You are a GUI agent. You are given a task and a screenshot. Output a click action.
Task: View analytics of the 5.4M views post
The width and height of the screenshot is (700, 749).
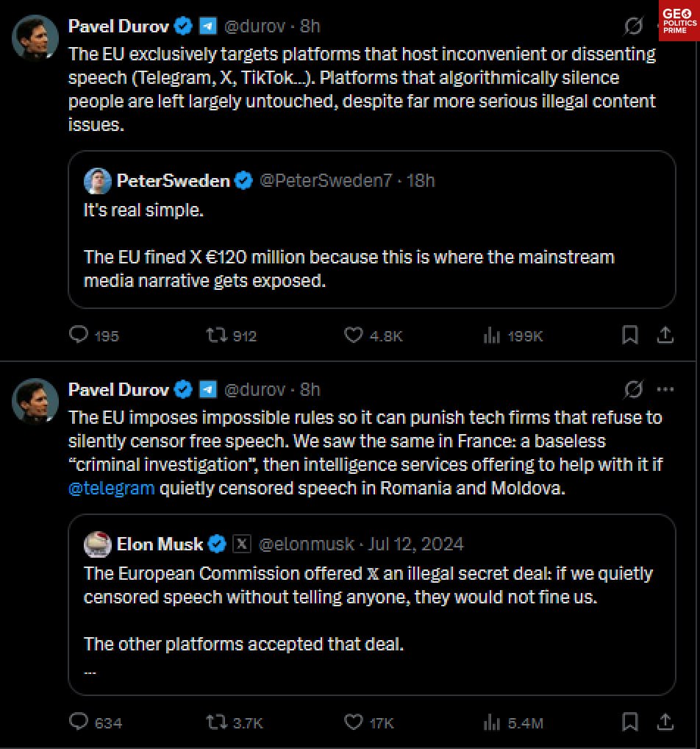491,722
